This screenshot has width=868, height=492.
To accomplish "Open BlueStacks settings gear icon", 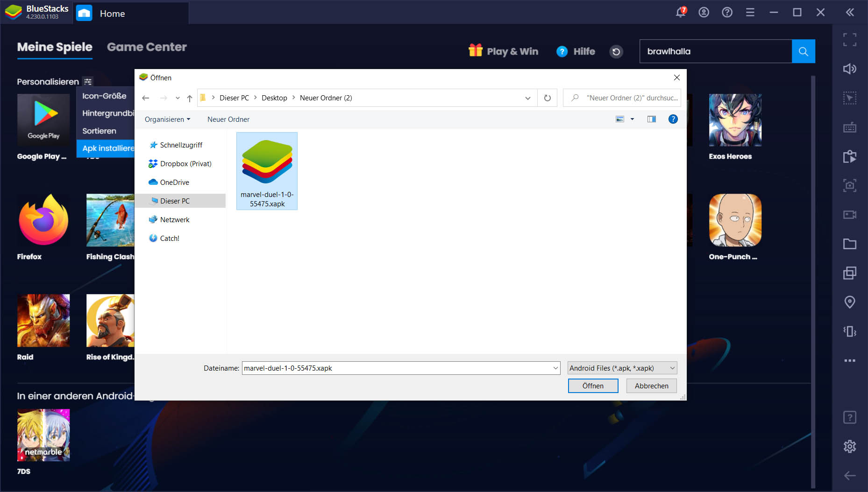I will 850,446.
